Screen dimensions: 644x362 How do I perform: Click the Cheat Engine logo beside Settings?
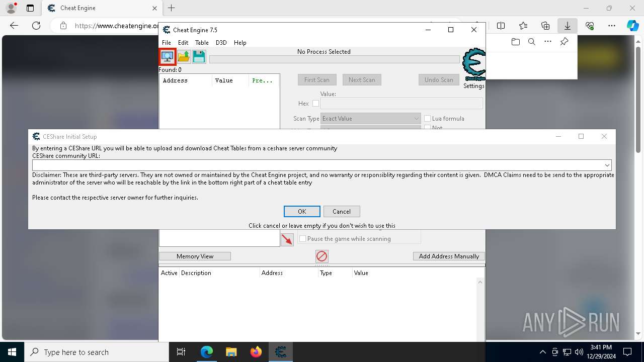(x=473, y=64)
